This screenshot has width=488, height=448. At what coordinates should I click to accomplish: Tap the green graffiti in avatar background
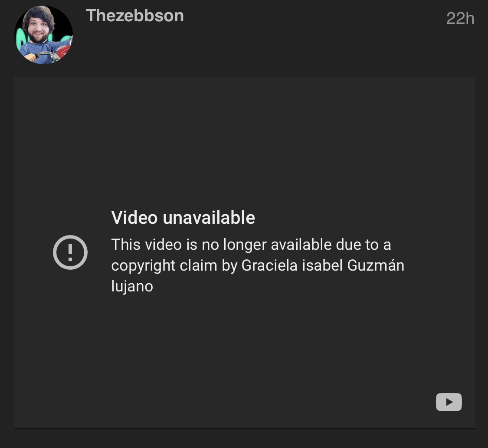pyautogui.click(x=20, y=39)
